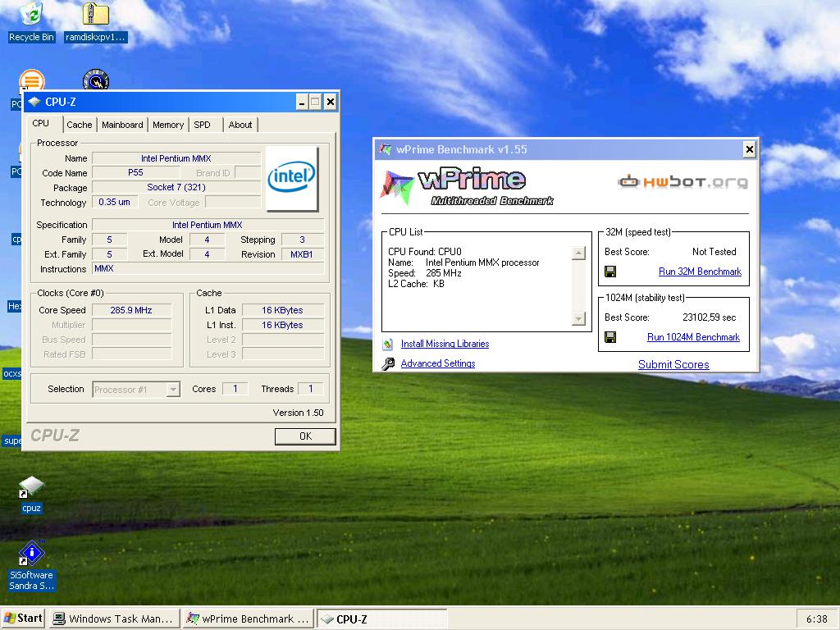Click the orange striped circle desktop icon
This screenshot has width=840, height=630.
click(32, 80)
